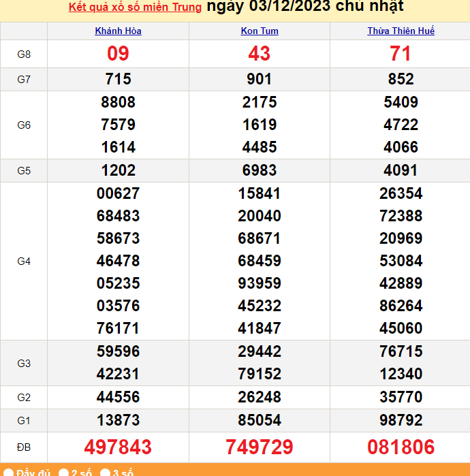Screen dimensions: 470x476
Task: Open the Thừa Thiên Huế province link
Action: click(x=401, y=31)
